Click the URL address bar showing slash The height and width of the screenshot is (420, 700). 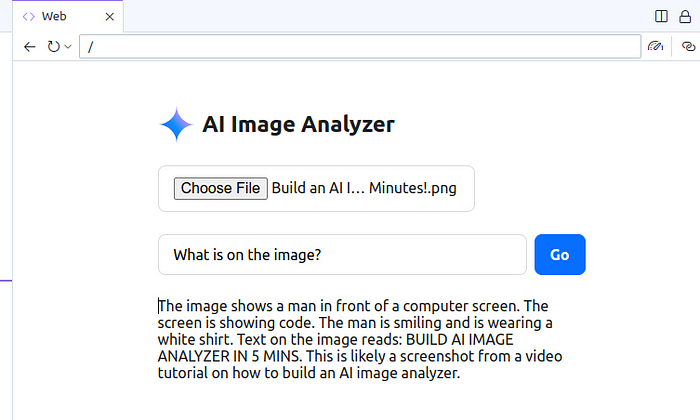pyautogui.click(x=360, y=46)
